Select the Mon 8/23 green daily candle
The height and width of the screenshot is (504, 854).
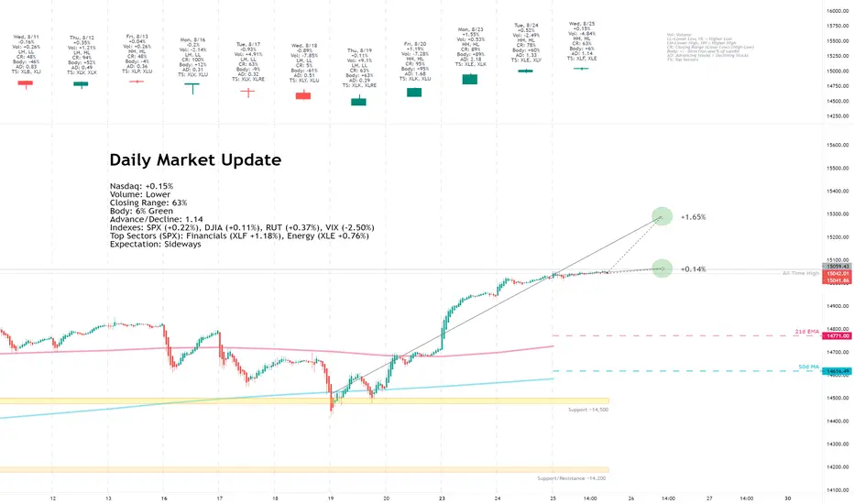(x=469, y=79)
